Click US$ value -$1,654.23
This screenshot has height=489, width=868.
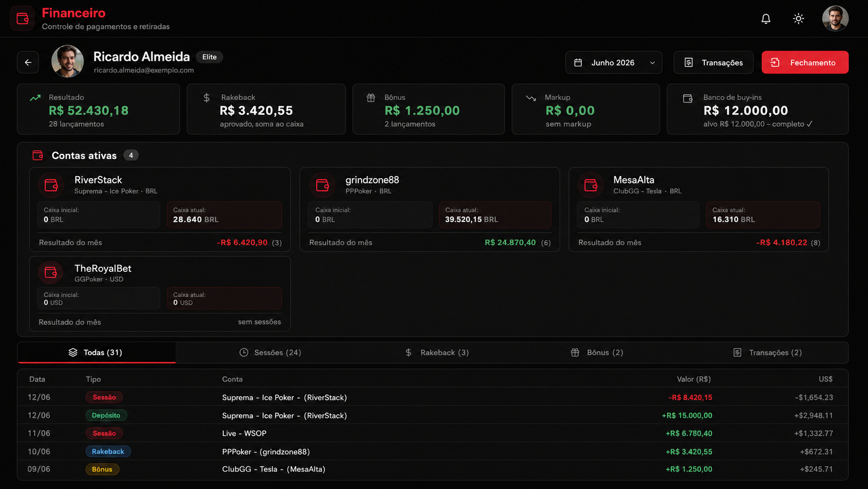(x=813, y=398)
